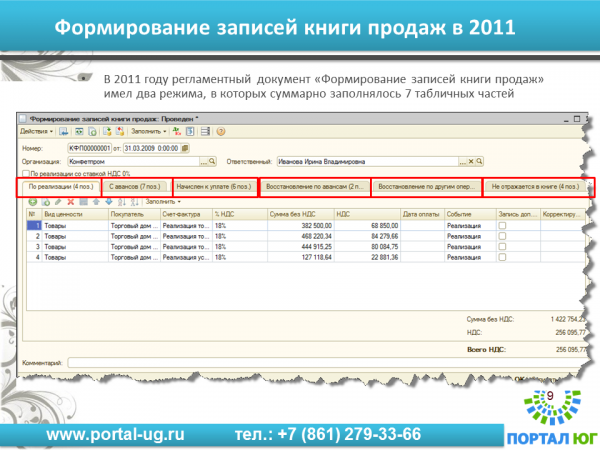Click the Комментарий input field

(x=325, y=362)
